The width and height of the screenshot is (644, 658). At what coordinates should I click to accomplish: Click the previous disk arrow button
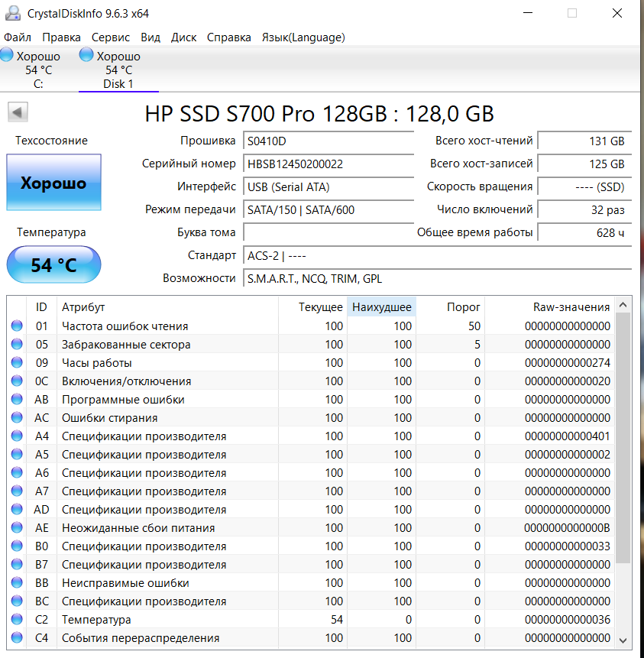pyautogui.click(x=18, y=112)
